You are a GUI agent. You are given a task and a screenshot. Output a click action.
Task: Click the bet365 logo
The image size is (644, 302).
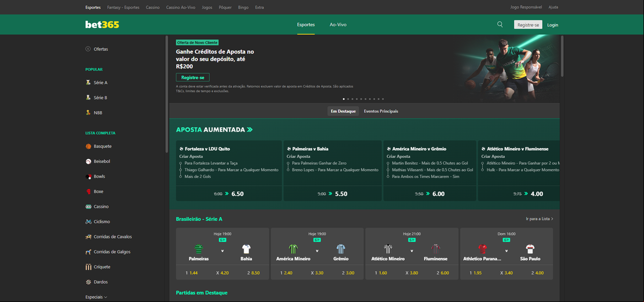(x=102, y=25)
